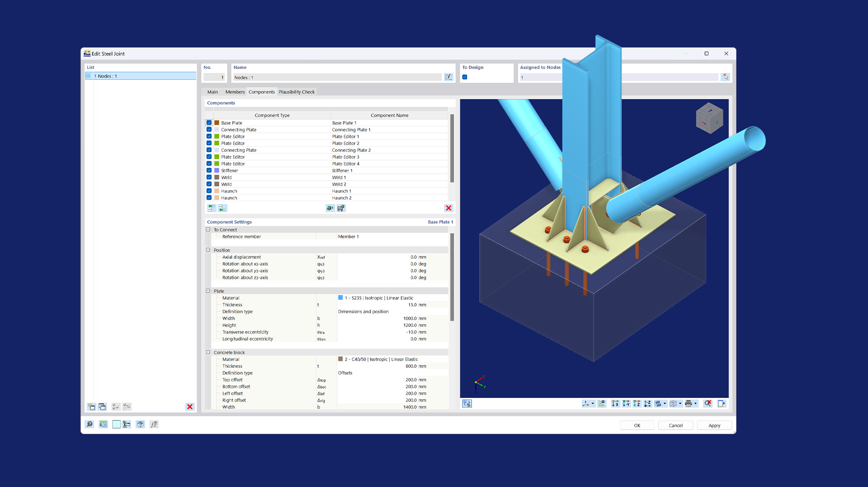Edit the Name field for Nodes:1

[x=449, y=76]
